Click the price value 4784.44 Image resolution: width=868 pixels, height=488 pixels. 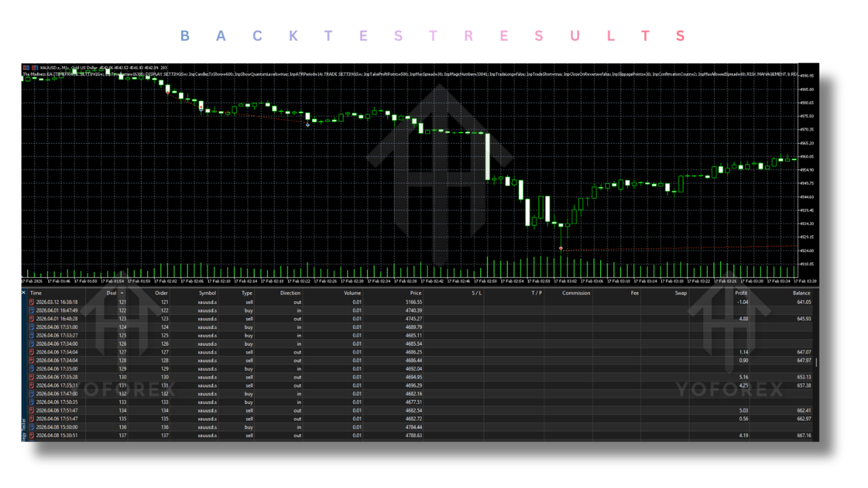tap(414, 427)
